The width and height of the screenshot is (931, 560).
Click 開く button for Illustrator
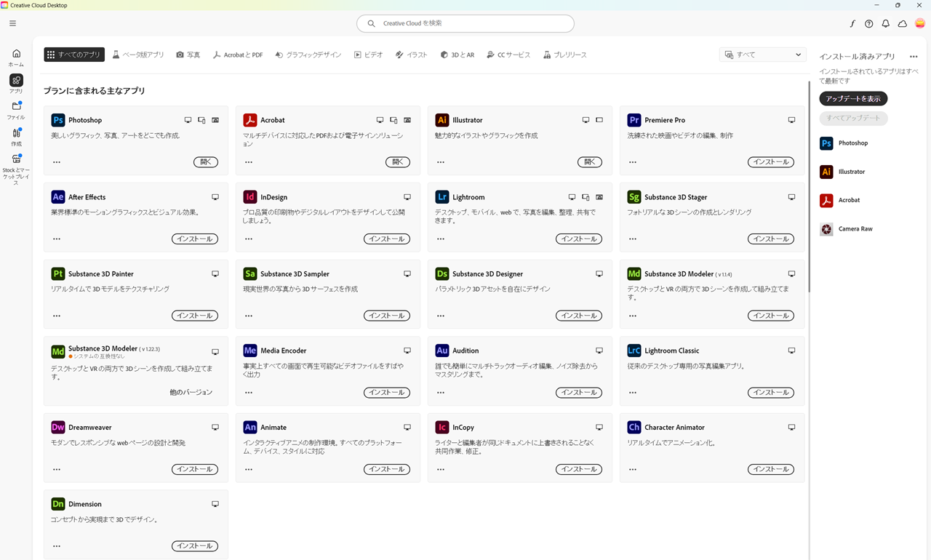click(x=590, y=162)
